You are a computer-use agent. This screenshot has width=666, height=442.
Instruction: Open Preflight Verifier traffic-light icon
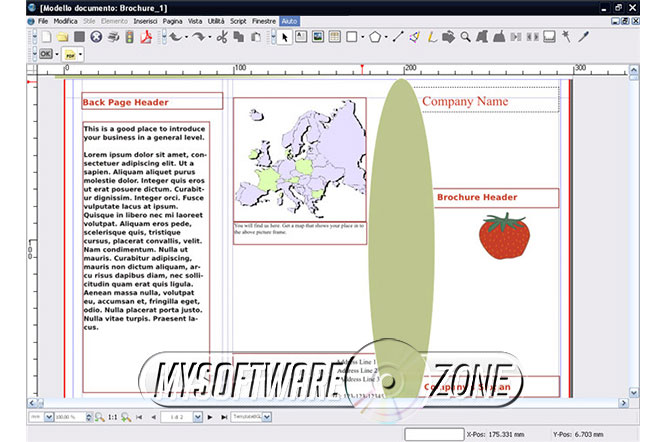click(128, 37)
